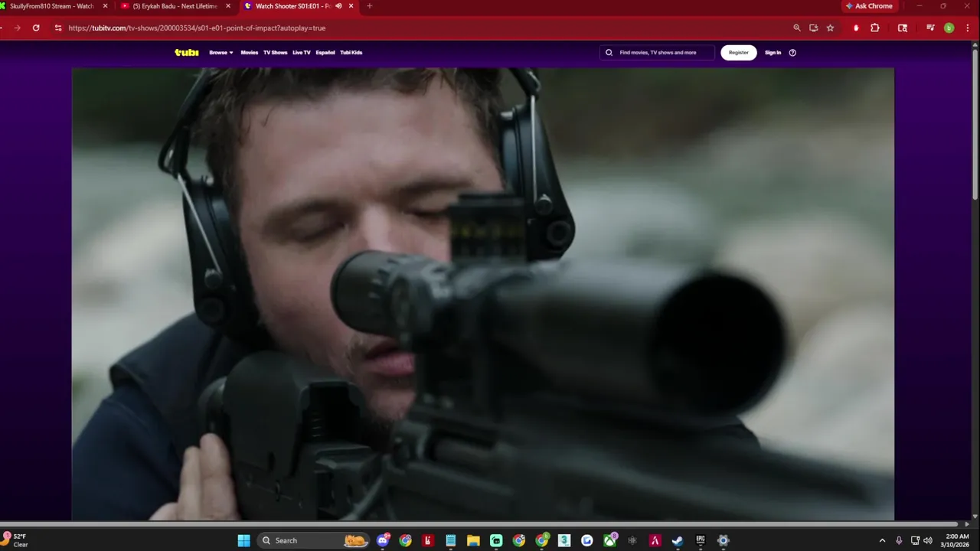Close the Watch Shooter S01:E01 tab

click(x=351, y=6)
